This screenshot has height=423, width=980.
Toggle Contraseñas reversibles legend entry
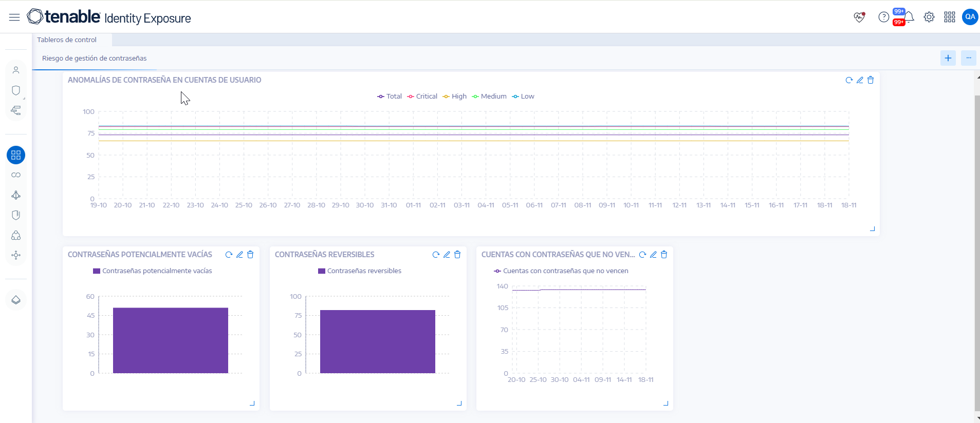coord(360,271)
